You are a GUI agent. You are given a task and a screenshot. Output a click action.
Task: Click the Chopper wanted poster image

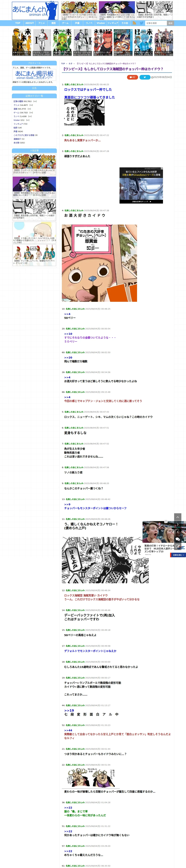coord(99,263)
